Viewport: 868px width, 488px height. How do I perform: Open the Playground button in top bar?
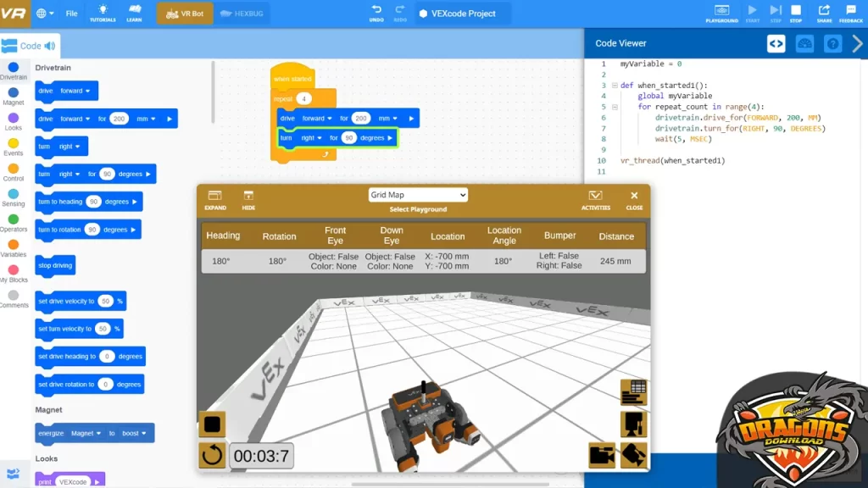pyautogui.click(x=721, y=13)
